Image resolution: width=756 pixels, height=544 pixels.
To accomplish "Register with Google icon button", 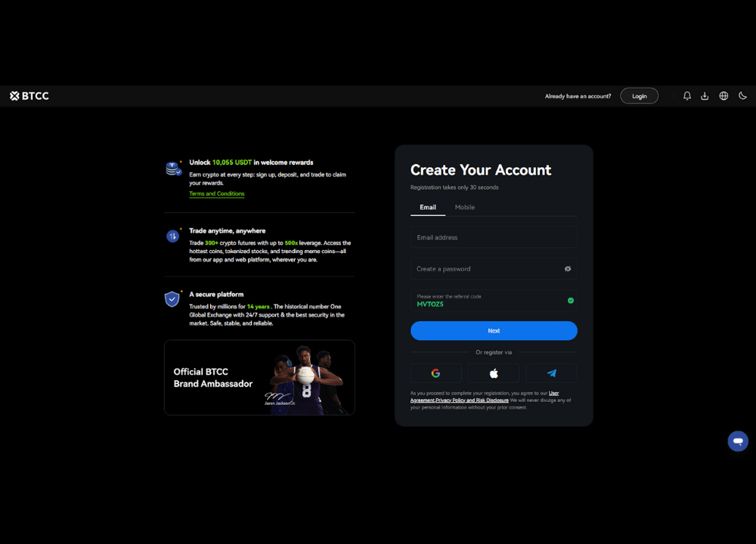I will 435,373.
